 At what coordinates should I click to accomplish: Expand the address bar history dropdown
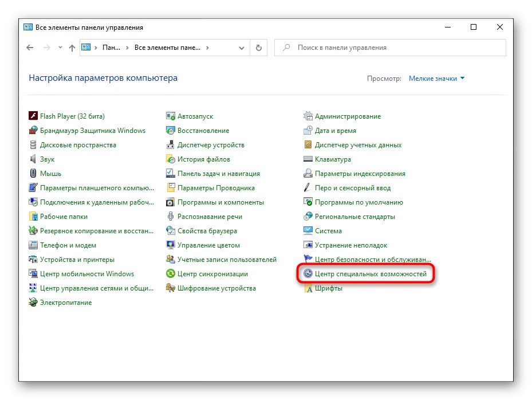coord(241,48)
